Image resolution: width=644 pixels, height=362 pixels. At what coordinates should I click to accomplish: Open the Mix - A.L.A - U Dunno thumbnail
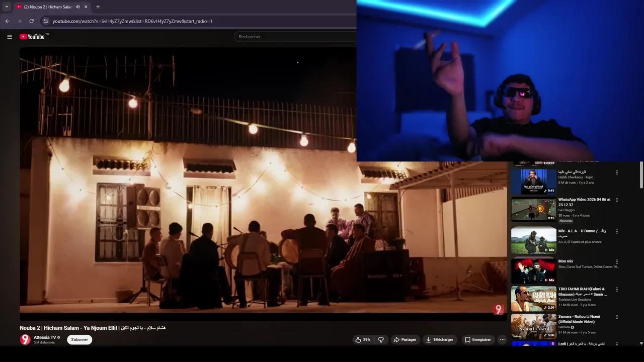coord(534,241)
